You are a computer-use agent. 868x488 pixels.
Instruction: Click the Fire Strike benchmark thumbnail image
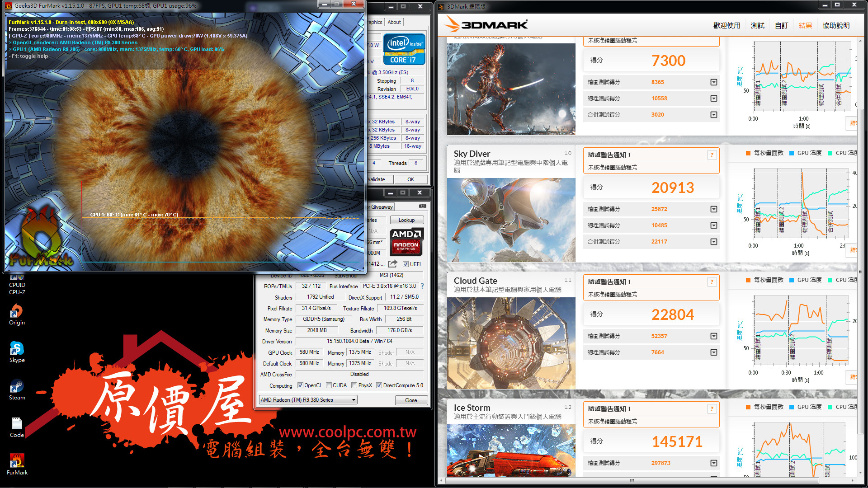[x=511, y=89]
